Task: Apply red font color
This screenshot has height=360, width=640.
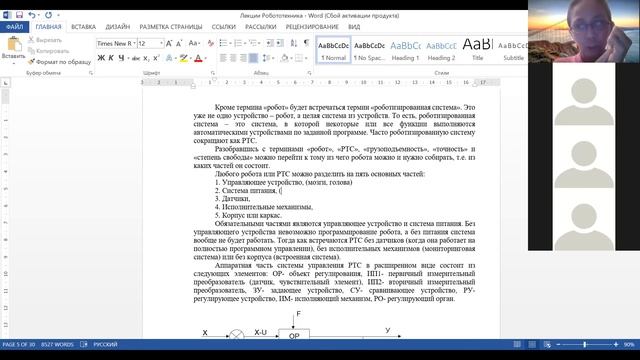Action: 198,58
